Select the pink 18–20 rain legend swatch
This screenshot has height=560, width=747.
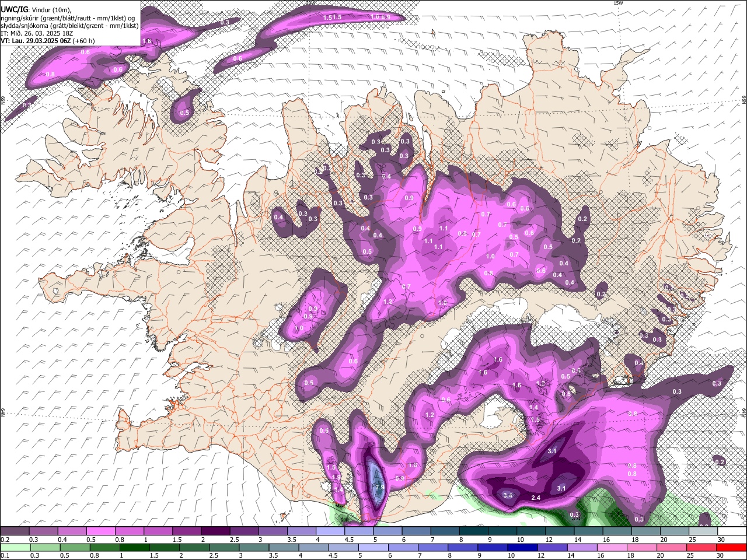coord(643,547)
